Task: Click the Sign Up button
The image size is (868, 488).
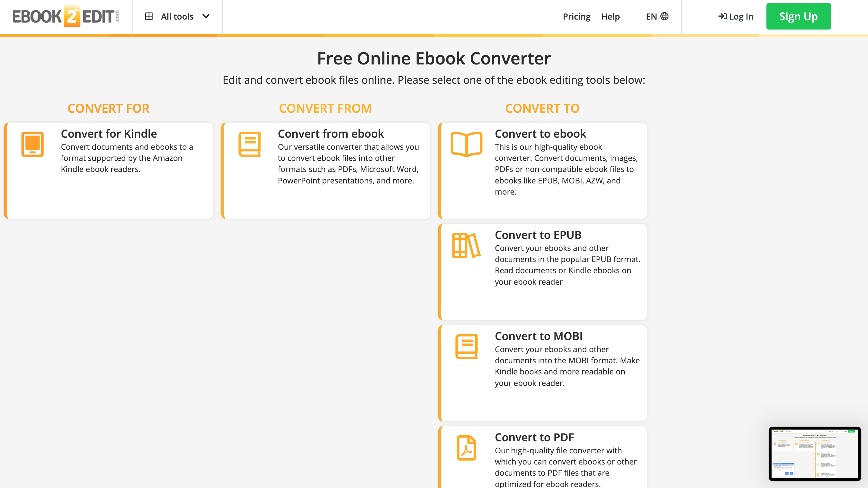Action: (799, 16)
